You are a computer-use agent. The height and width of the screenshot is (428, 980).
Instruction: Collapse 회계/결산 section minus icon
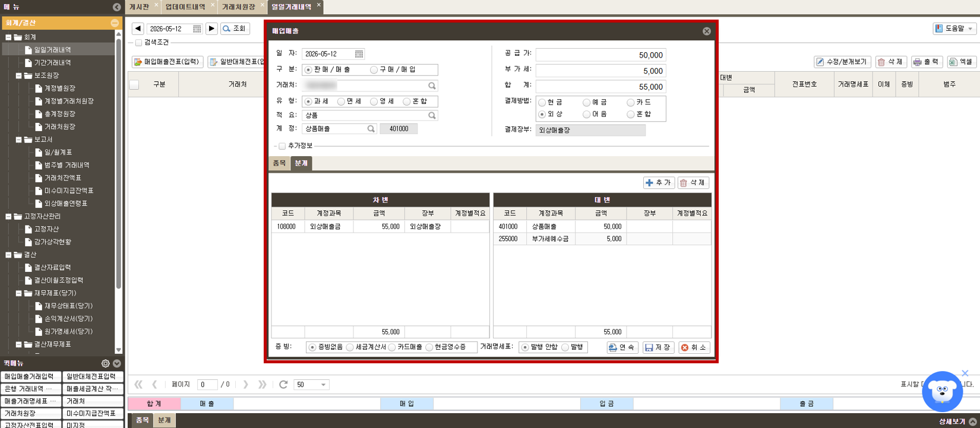point(115,23)
